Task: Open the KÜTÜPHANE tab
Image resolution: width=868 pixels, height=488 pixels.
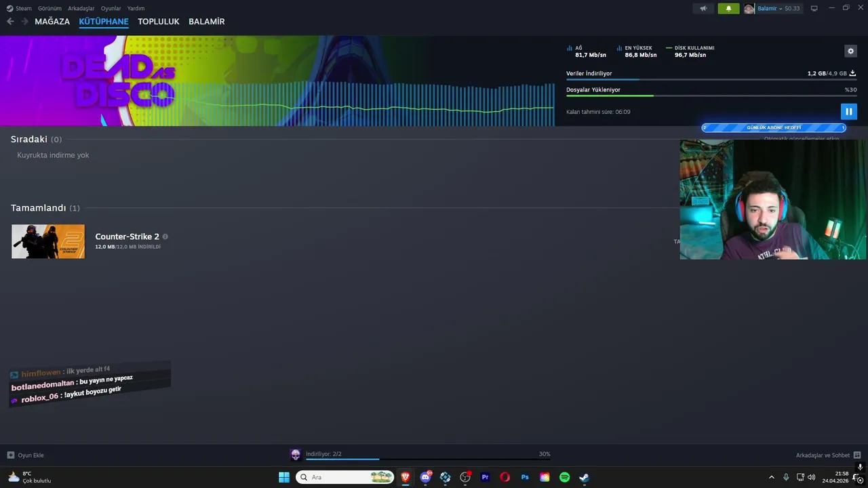Action: (104, 22)
